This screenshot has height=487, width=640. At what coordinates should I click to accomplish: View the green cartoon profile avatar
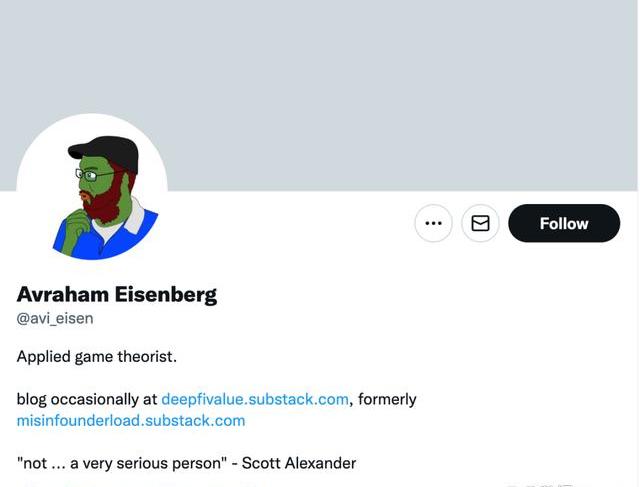tap(92, 190)
